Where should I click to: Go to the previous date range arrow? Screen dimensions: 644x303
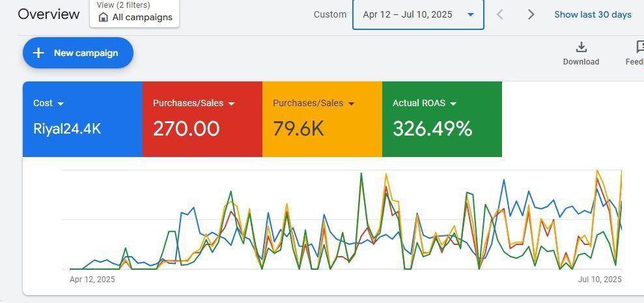pos(499,14)
